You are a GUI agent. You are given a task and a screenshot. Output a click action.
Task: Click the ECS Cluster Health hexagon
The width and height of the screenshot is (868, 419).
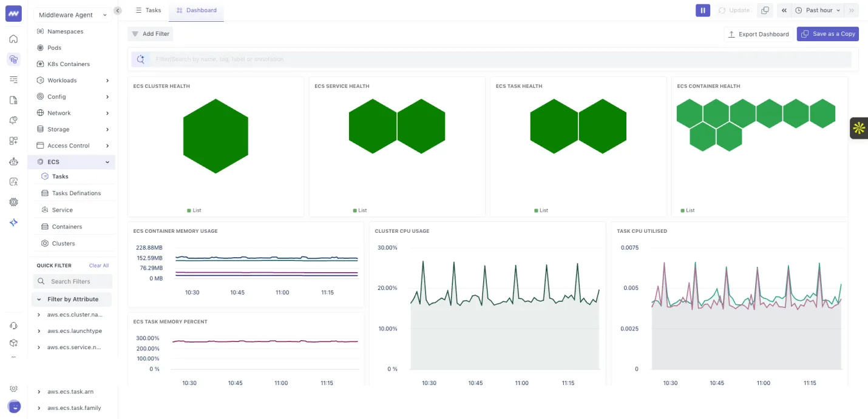pyautogui.click(x=215, y=136)
